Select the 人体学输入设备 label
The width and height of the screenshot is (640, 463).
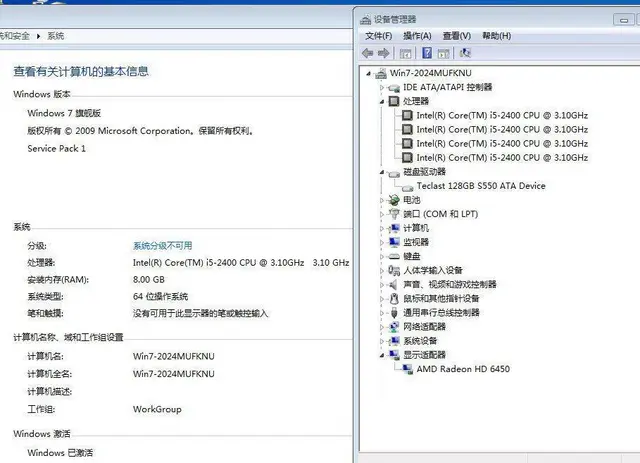433,270
